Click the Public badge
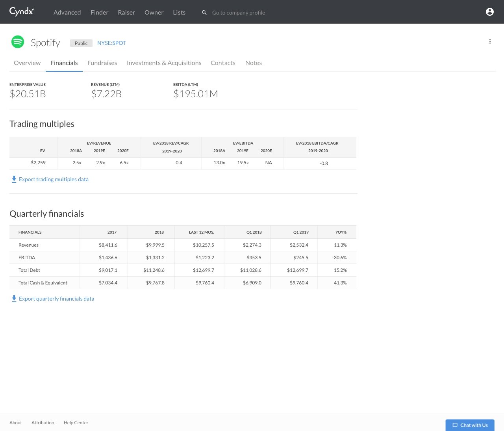This screenshot has width=504, height=431. point(81,43)
